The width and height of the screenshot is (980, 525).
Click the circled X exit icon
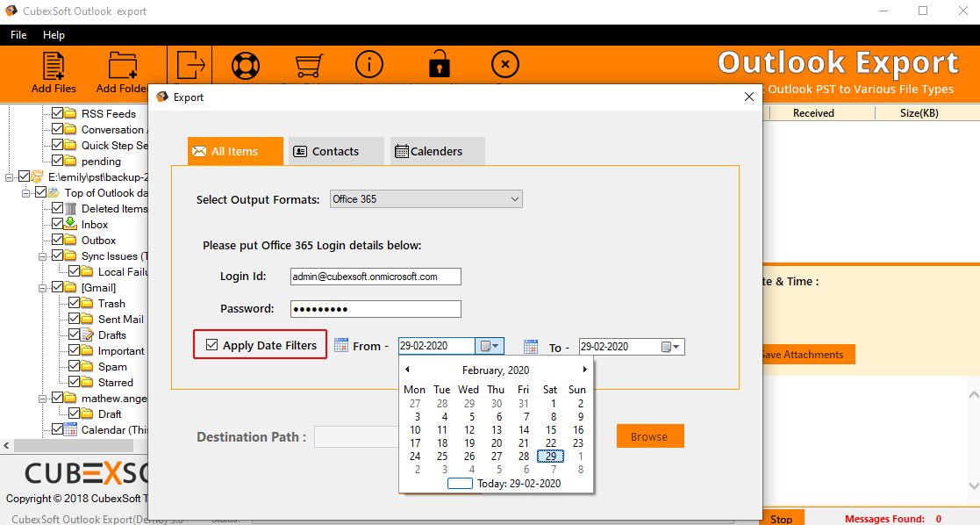[x=504, y=65]
